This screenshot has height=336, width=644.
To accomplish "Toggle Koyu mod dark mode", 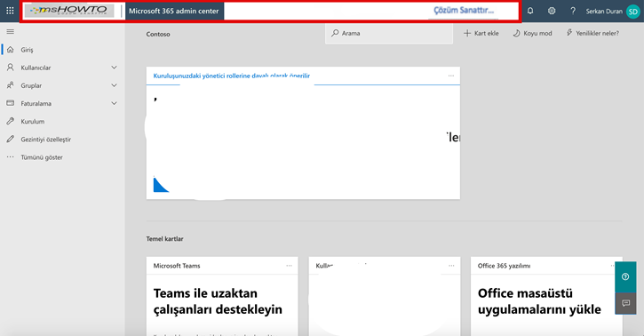I will [532, 33].
